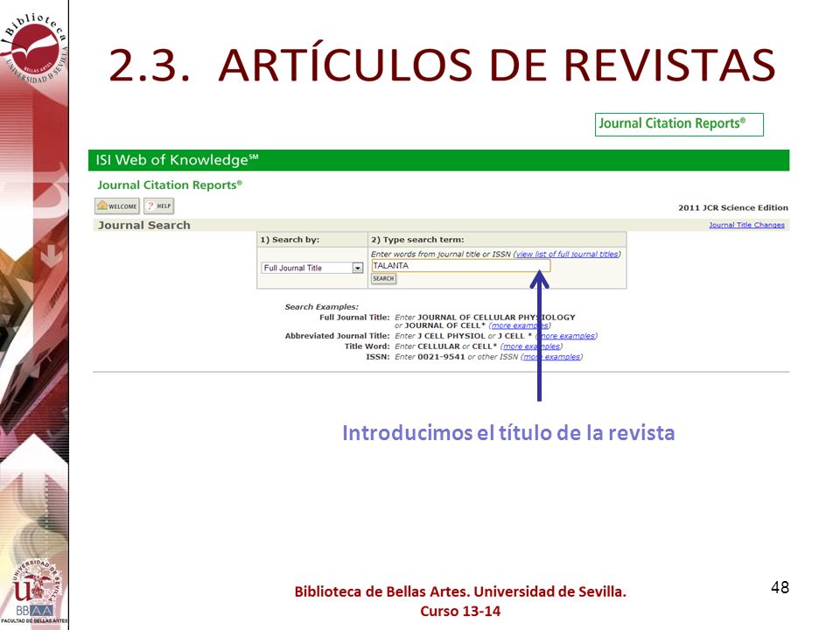Viewport: 840px width, 630px height.
Task: Click 'Introducimos el título de la revista' caption
Action: click(x=508, y=433)
